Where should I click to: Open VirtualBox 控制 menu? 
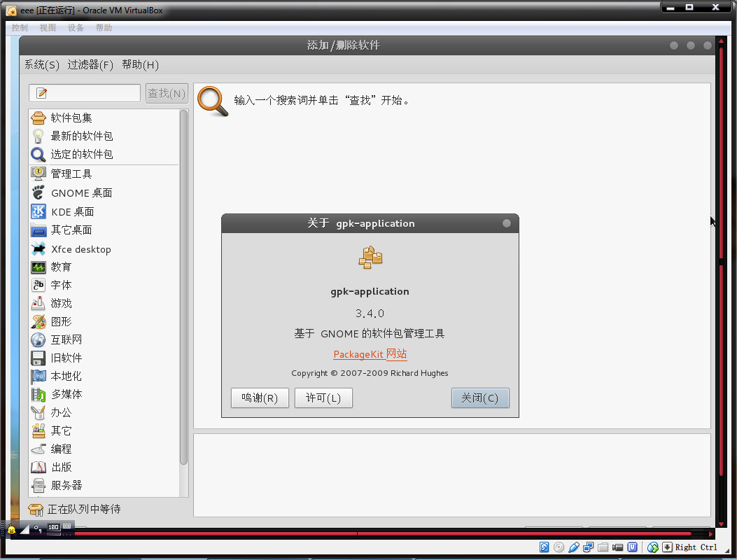[x=20, y=28]
